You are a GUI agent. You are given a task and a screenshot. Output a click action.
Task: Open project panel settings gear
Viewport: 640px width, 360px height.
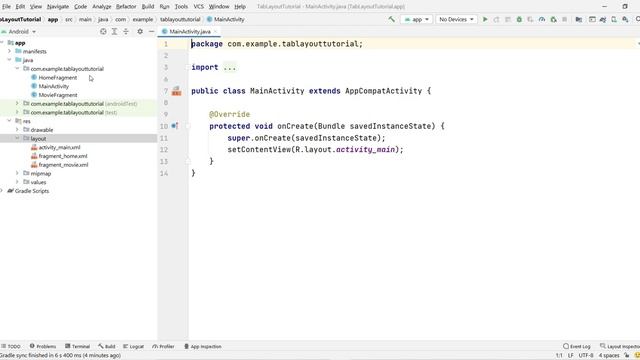[x=140, y=31]
